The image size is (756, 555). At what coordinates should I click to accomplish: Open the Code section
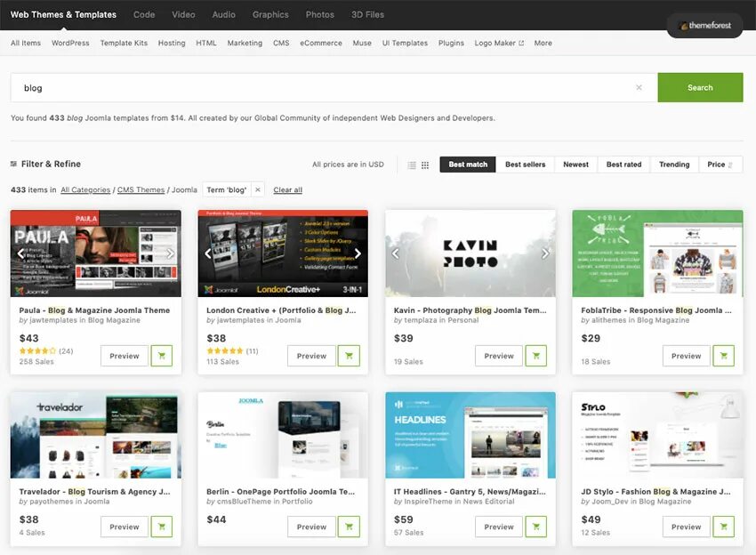coord(144,14)
